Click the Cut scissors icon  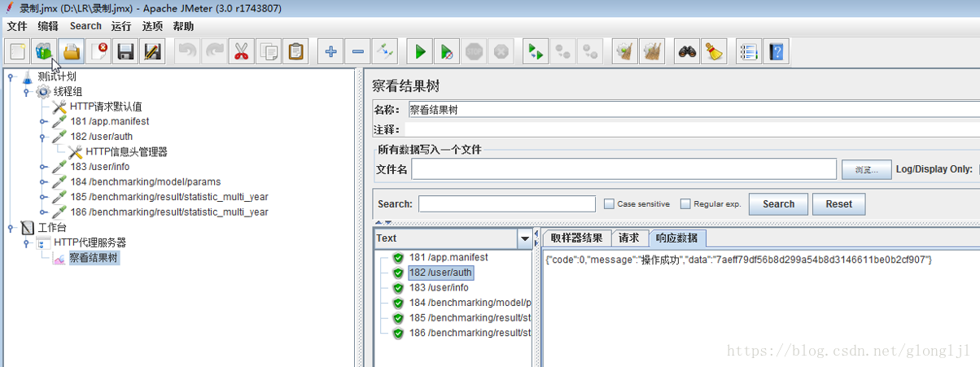[x=241, y=52]
